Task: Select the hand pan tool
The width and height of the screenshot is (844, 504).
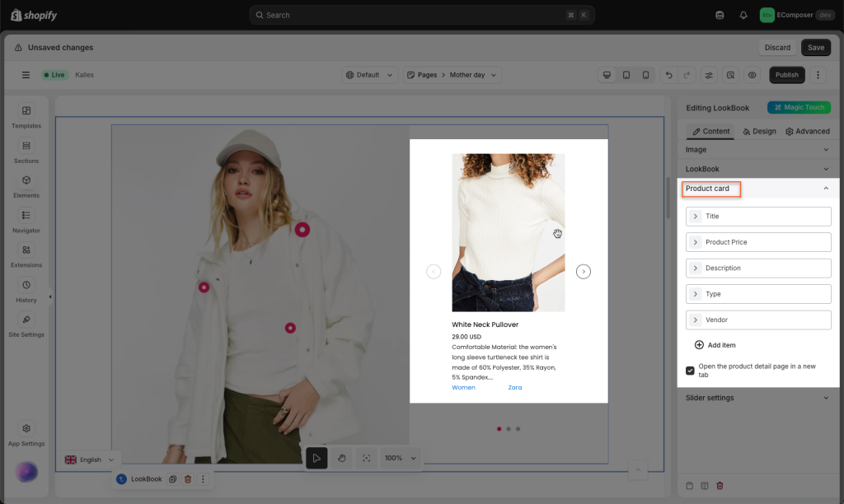Action: (341, 458)
